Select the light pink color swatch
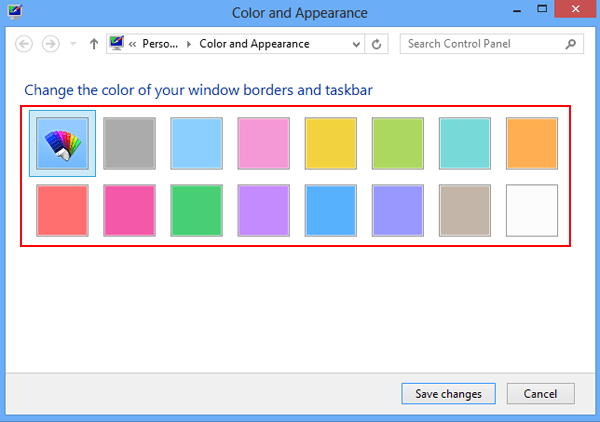Image resolution: width=600 pixels, height=422 pixels. tap(264, 143)
